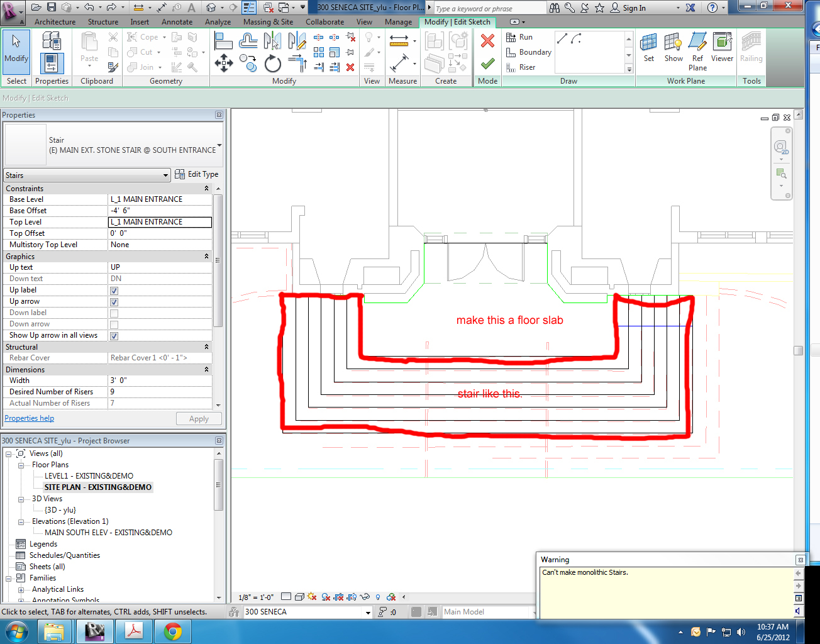Screen dimensions: 820x644
Task: Open the Properties help link
Action: [30, 418]
